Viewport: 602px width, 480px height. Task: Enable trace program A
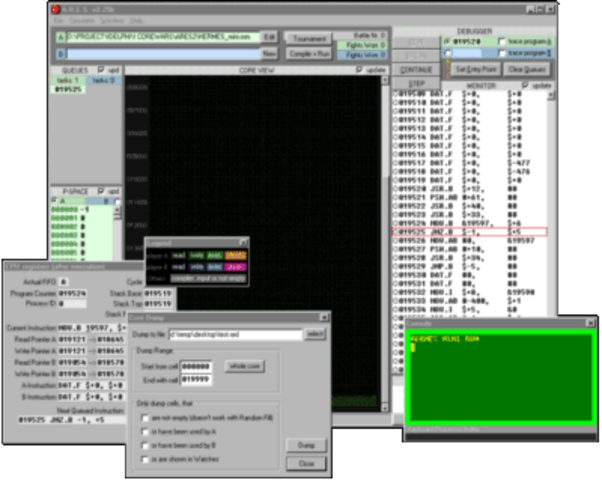(x=502, y=41)
